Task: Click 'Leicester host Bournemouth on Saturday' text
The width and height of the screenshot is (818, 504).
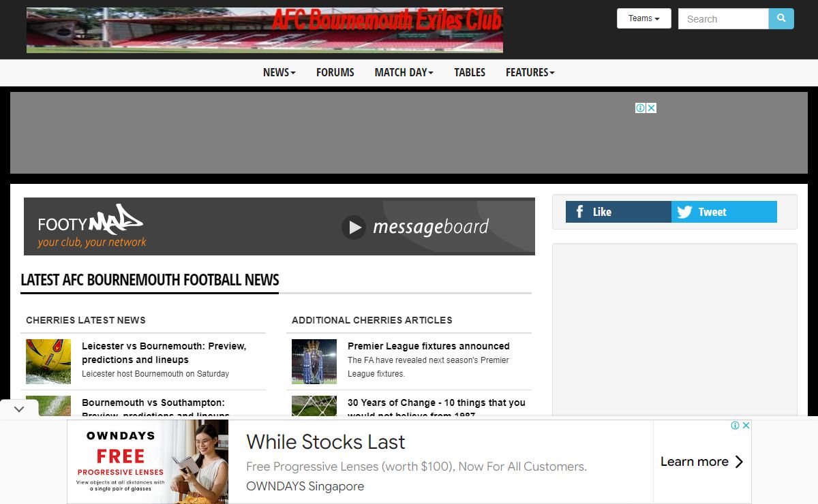Action: click(155, 374)
